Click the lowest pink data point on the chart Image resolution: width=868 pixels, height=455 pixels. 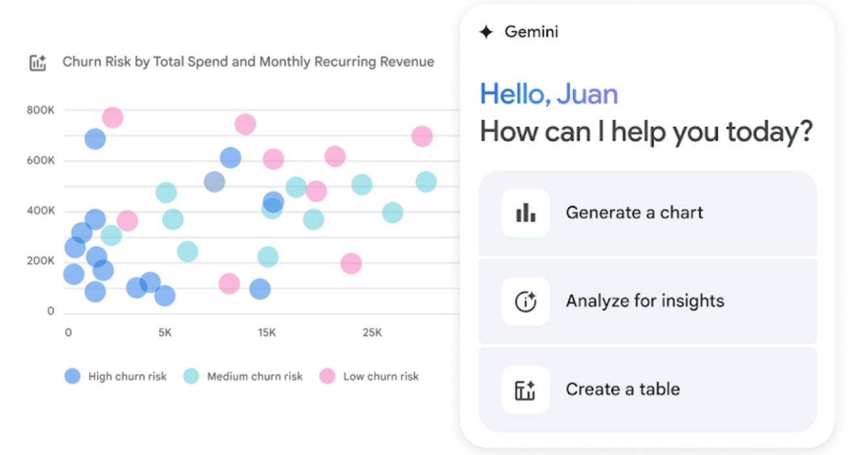coord(229,284)
